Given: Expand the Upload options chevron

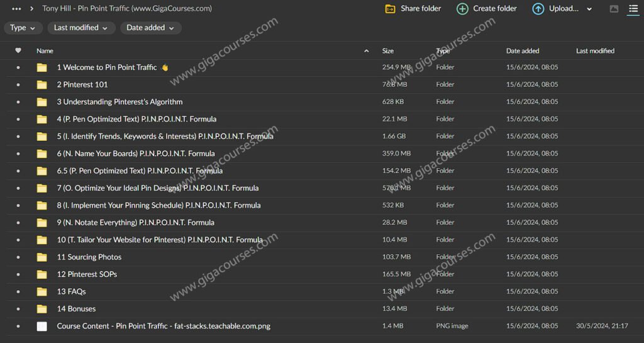Looking at the screenshot, I should tap(589, 9).
